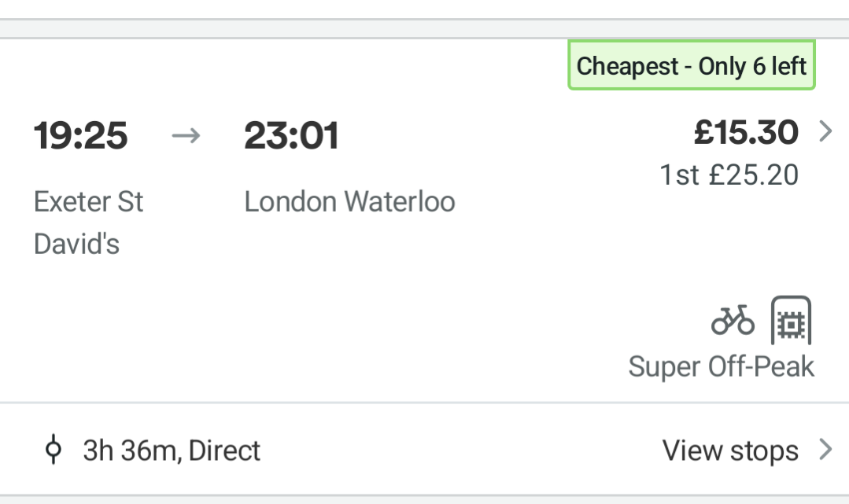
Task: Select Exeter St David's station name
Action: coord(88,223)
